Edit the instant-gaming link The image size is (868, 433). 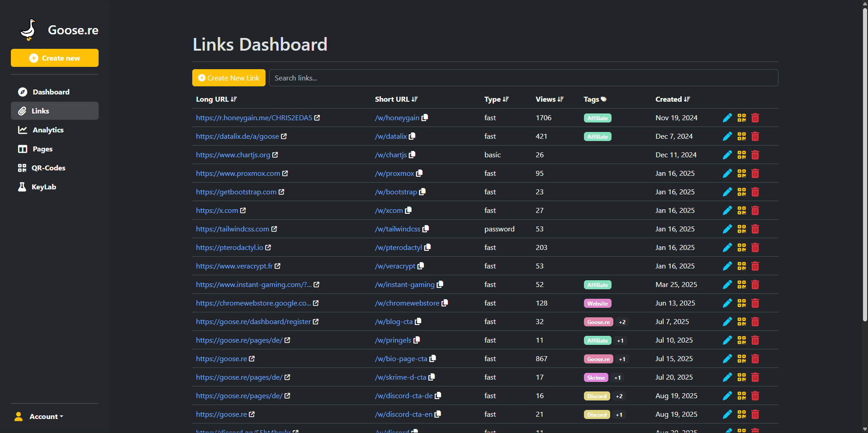pyautogui.click(x=727, y=285)
